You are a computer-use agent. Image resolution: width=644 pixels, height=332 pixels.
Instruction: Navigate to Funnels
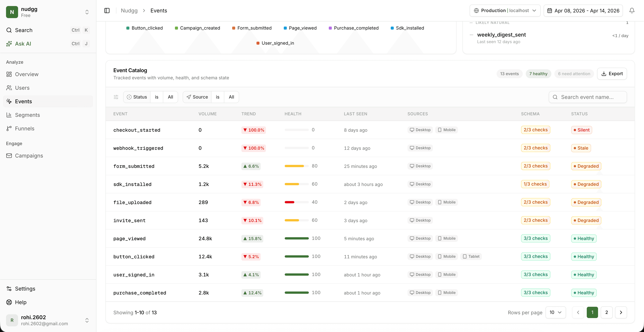(x=48, y=128)
